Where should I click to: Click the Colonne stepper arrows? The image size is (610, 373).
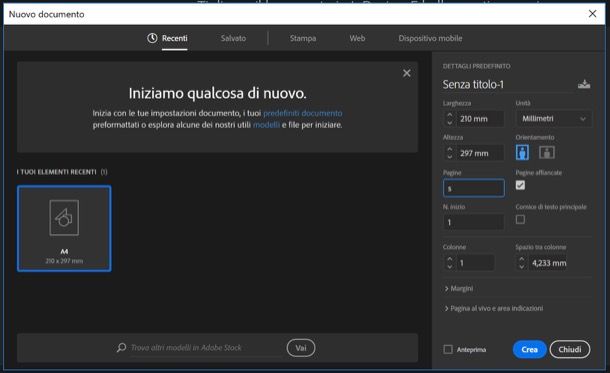[450, 263]
